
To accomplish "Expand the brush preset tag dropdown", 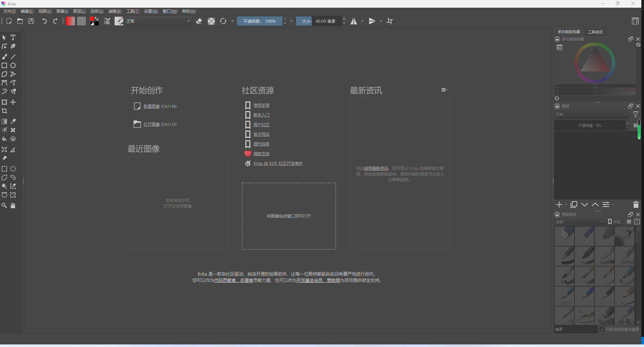I will [580, 222].
